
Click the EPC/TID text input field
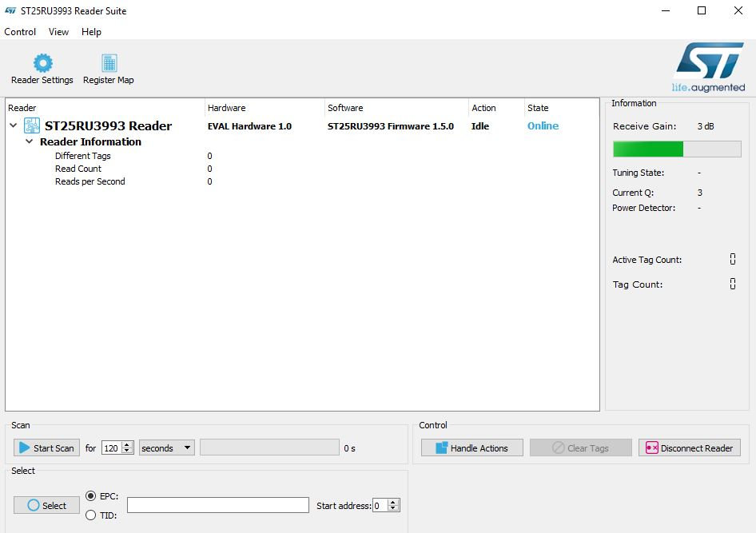click(217, 505)
